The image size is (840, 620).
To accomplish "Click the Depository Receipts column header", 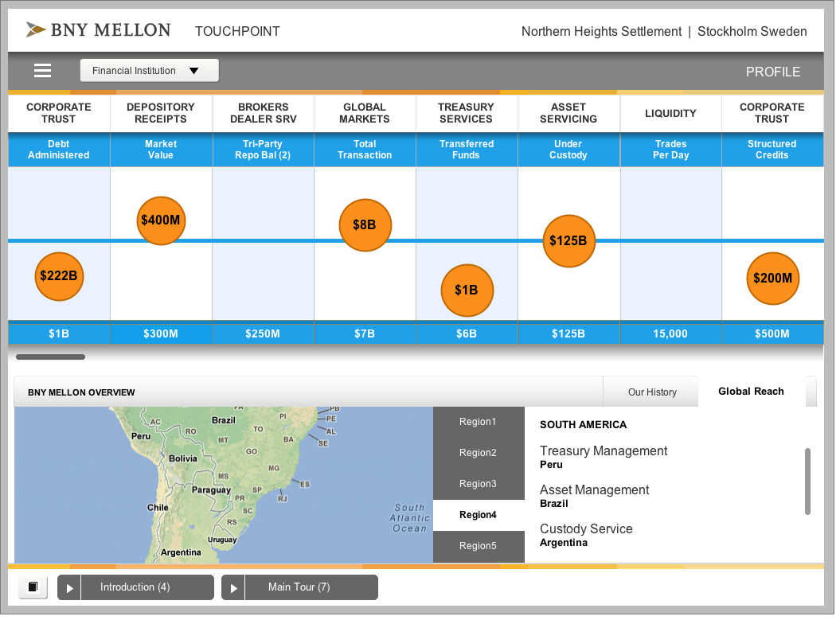I will tap(161, 114).
